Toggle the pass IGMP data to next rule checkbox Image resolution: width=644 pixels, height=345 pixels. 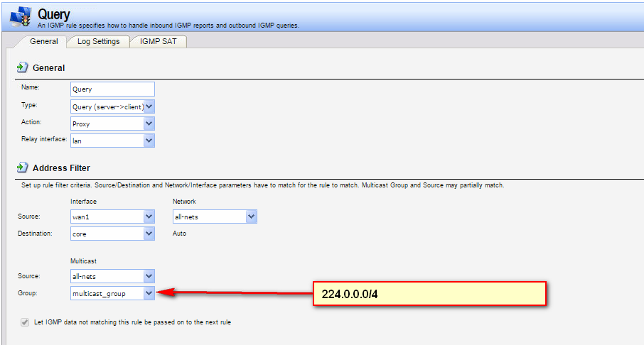pos(25,322)
